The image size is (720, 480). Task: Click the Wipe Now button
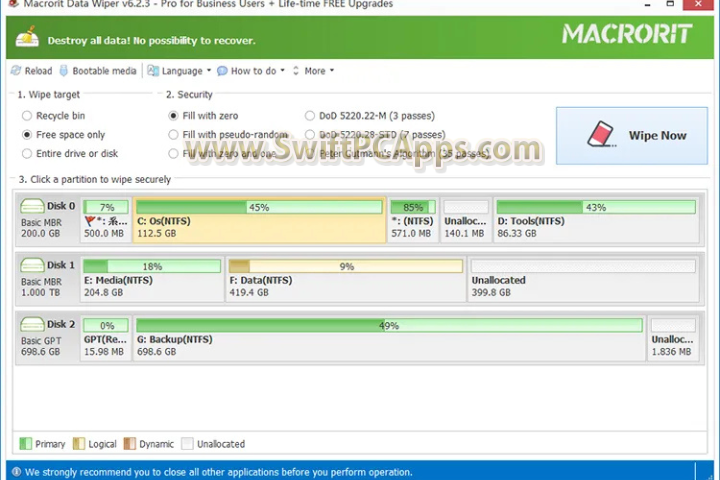(632, 136)
